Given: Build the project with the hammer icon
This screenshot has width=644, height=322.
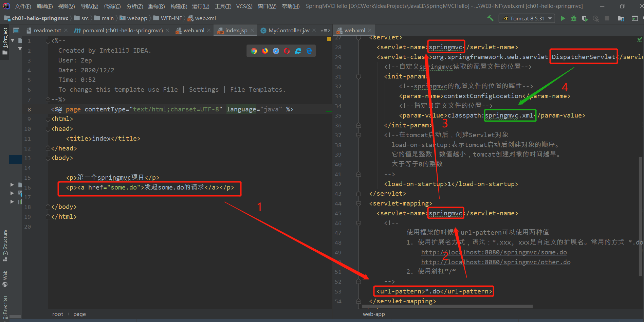Looking at the screenshot, I should (x=490, y=18).
